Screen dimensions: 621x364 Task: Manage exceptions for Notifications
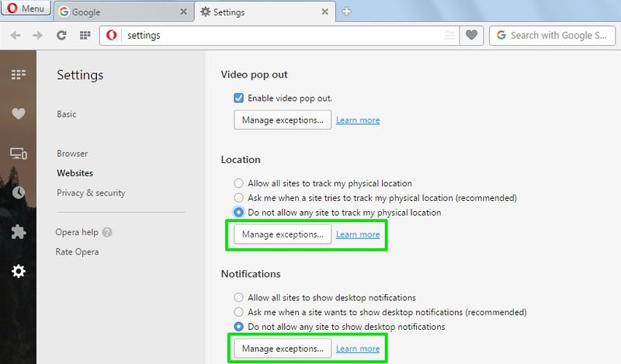click(x=283, y=348)
